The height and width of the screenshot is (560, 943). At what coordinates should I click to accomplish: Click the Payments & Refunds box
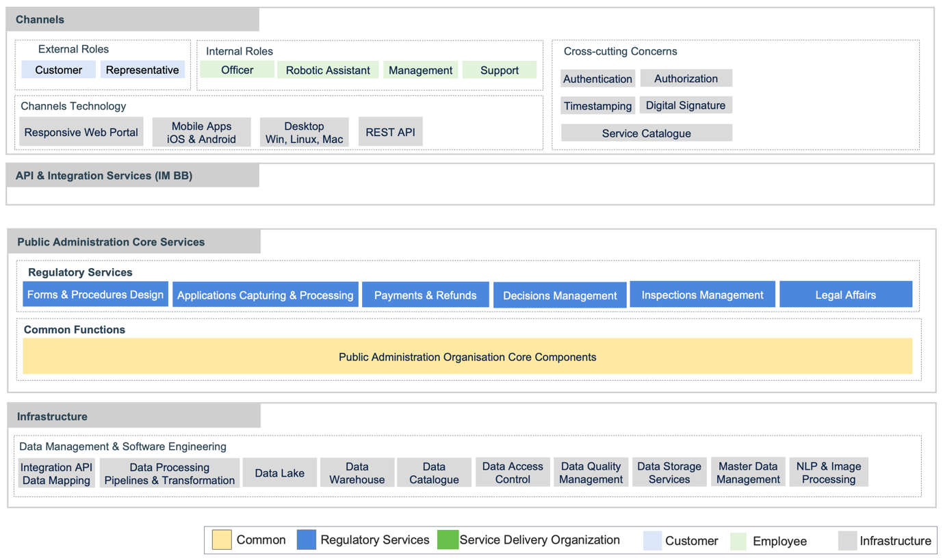click(x=425, y=295)
